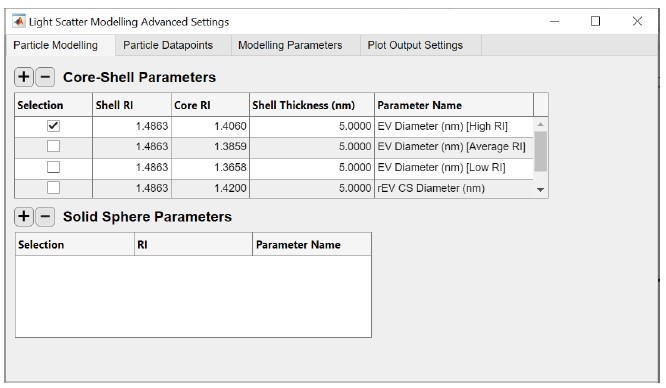Maximize the Advanced Settings window
This screenshot has height=388, width=666.
595,21
